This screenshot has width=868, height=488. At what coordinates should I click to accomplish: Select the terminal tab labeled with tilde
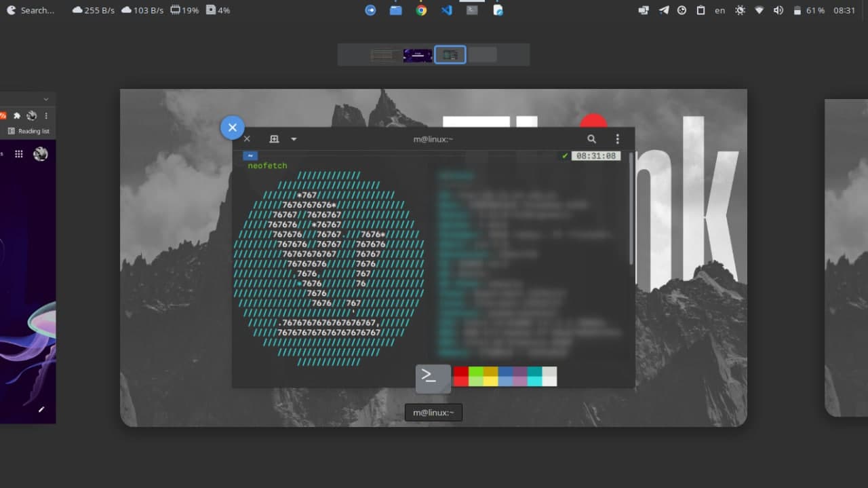click(250, 155)
